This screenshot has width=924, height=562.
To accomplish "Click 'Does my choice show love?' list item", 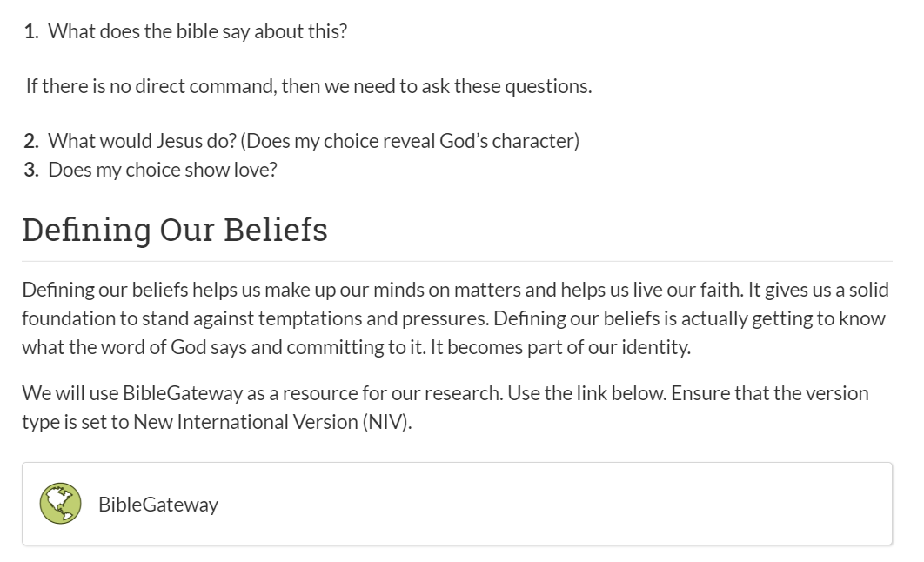I will 162,170.
